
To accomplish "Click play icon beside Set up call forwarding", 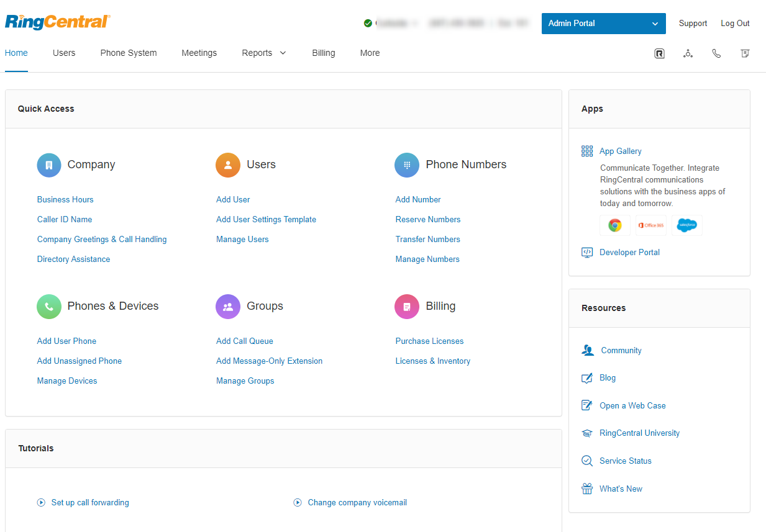I will coord(41,503).
